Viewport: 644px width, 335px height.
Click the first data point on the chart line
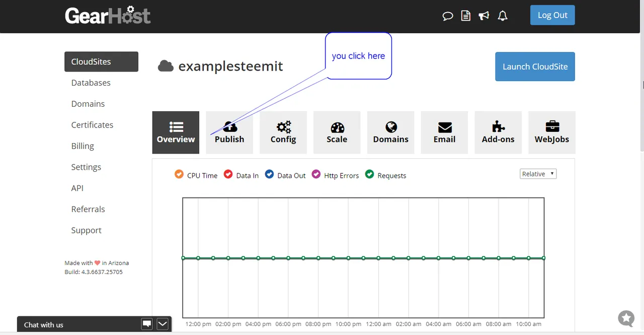(x=183, y=258)
